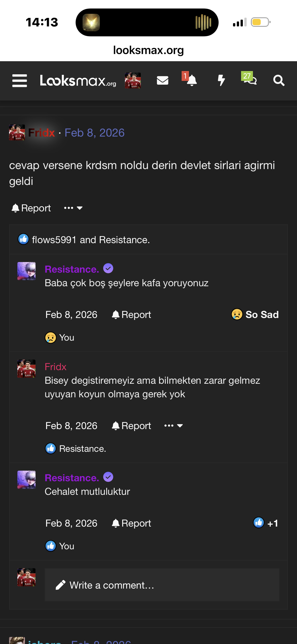The width and height of the screenshot is (297, 644).
Task: Toggle the +1 like on Cehalet mutluluktur
Action: (x=266, y=523)
